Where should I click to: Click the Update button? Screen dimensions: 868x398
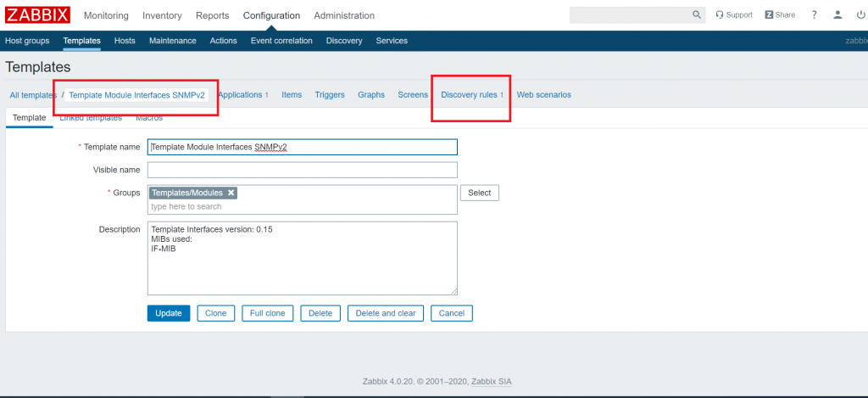pos(169,313)
